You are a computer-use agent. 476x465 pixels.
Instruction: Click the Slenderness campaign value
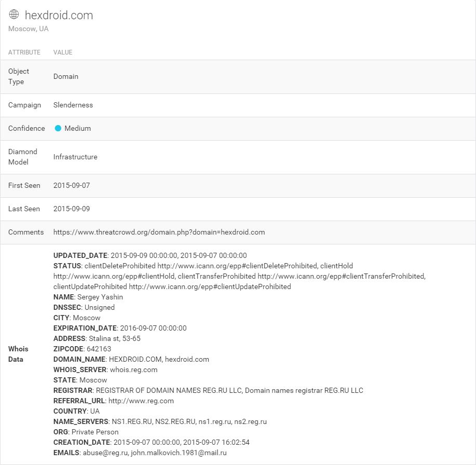[x=73, y=105]
